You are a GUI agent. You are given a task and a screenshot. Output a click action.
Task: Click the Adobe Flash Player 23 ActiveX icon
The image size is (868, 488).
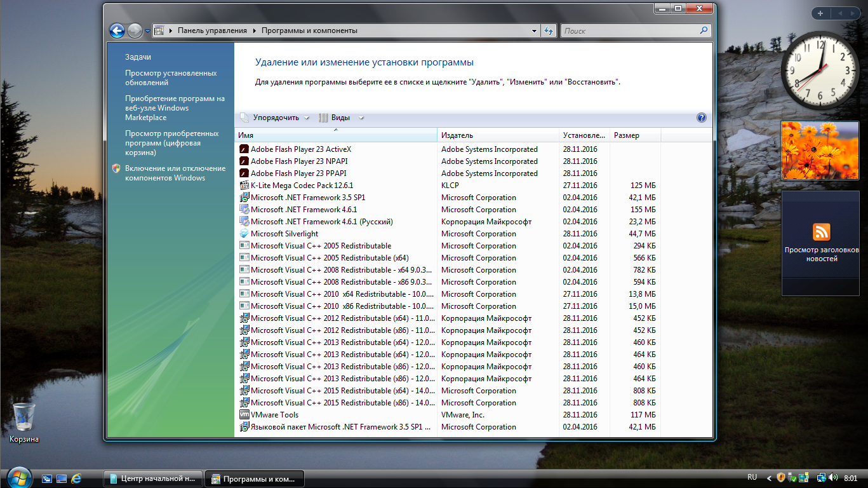[x=244, y=149]
